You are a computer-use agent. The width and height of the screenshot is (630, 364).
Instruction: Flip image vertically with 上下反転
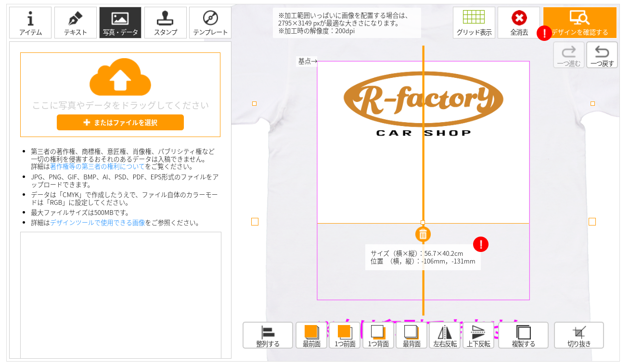[478, 335]
